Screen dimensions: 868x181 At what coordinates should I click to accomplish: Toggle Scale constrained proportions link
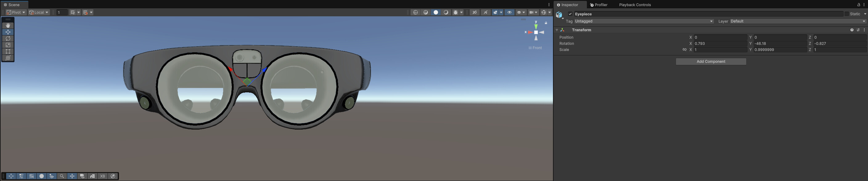(684, 50)
